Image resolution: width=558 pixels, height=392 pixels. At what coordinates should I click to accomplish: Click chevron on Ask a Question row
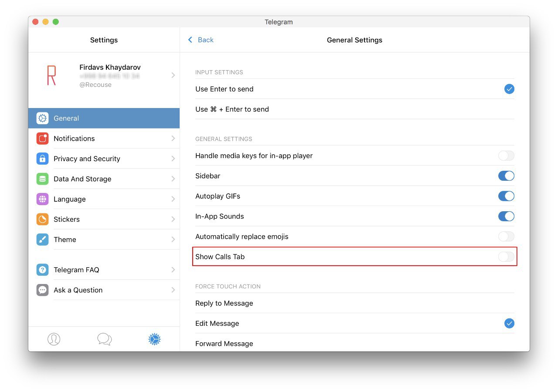(x=173, y=290)
